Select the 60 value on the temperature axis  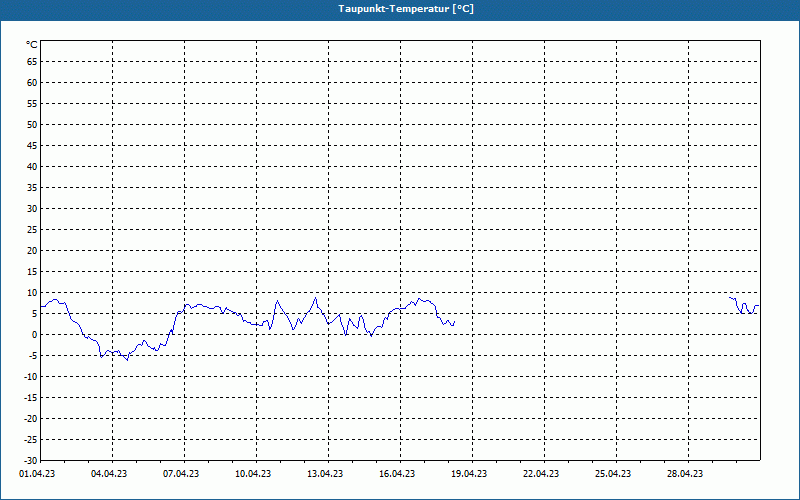(x=32, y=83)
